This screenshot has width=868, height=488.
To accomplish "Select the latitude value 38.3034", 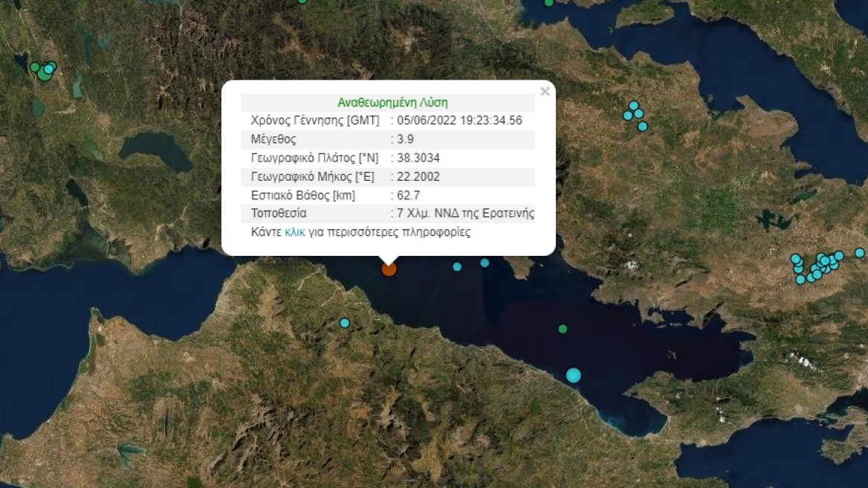I will click(x=418, y=158).
